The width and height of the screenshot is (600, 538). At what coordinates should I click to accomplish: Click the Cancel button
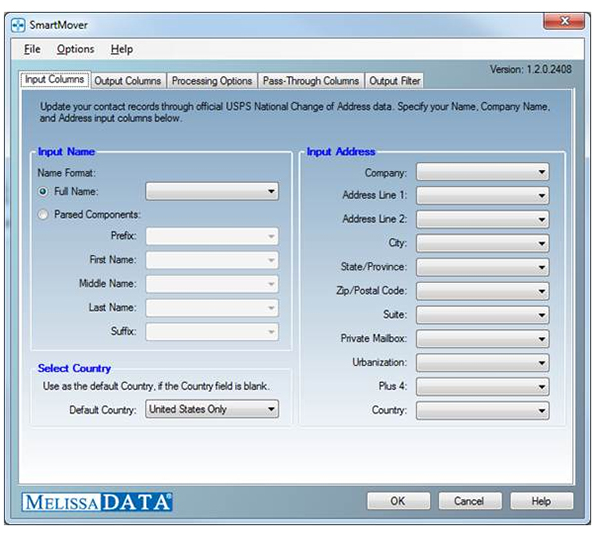tap(470, 501)
